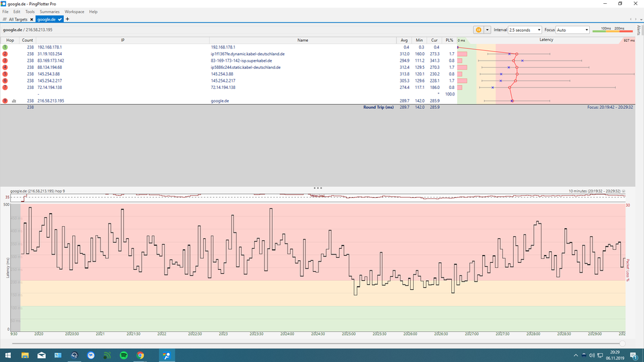This screenshot has width=644, height=362.
Task: Select hop 7 red circle icon
Action: pos(5,88)
